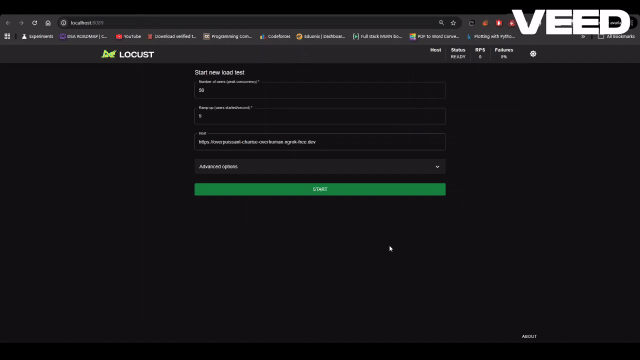Expand the Advanced options section
This screenshot has width=640, height=360.
320,167
